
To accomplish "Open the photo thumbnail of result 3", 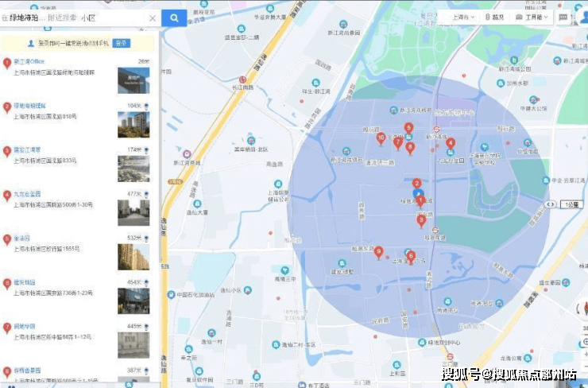I will [x=133, y=168].
